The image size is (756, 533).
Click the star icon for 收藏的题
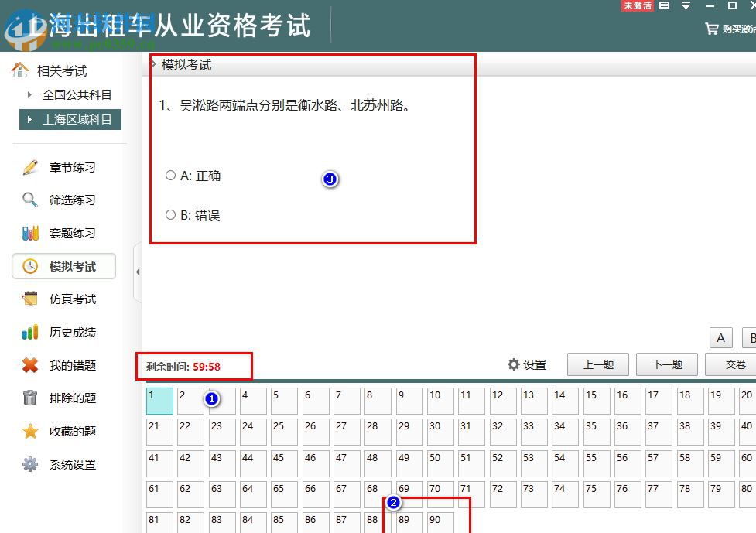point(29,431)
